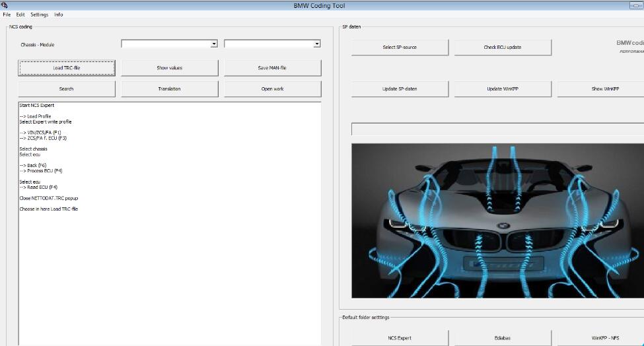Click the SP daten status text field

pyautogui.click(x=497, y=129)
